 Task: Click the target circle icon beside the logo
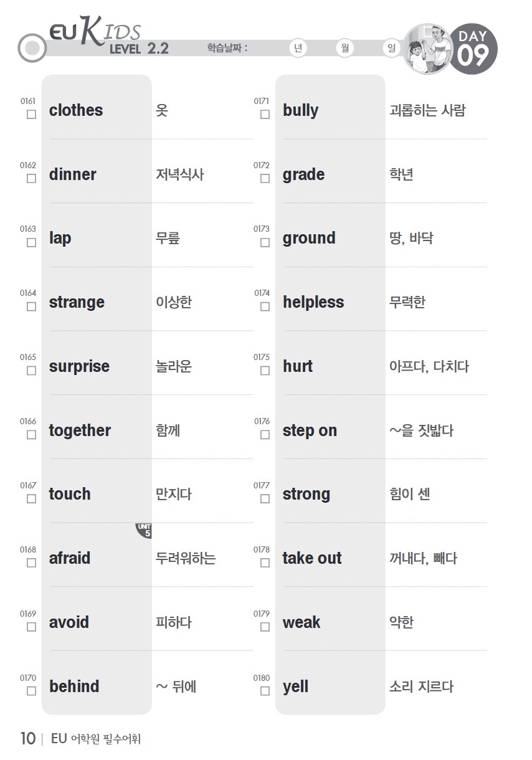coord(32,48)
